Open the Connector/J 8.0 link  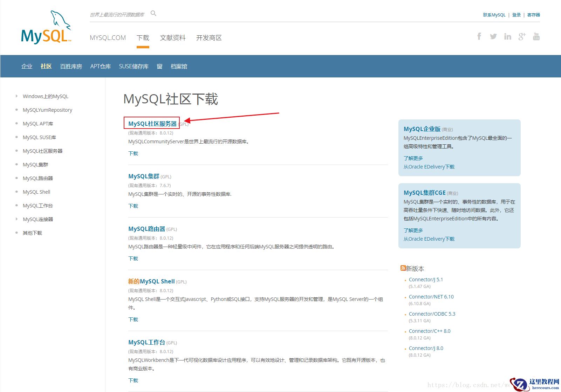426,348
